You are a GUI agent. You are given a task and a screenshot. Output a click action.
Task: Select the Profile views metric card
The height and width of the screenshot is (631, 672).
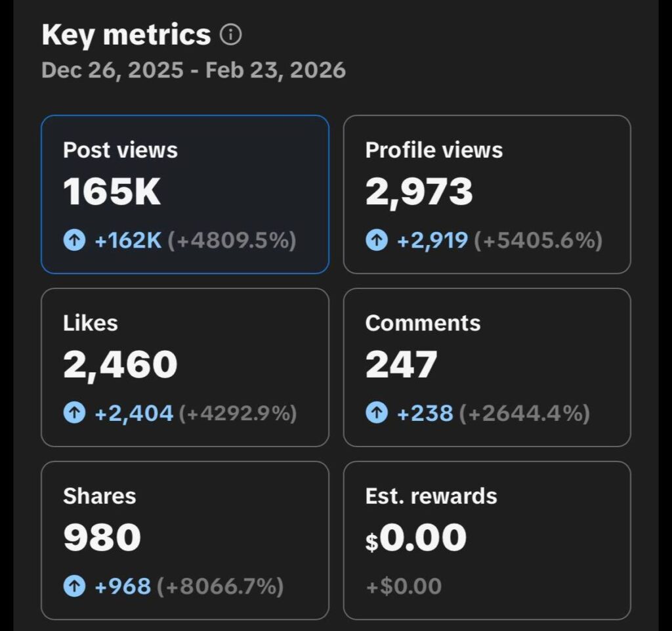tap(487, 194)
